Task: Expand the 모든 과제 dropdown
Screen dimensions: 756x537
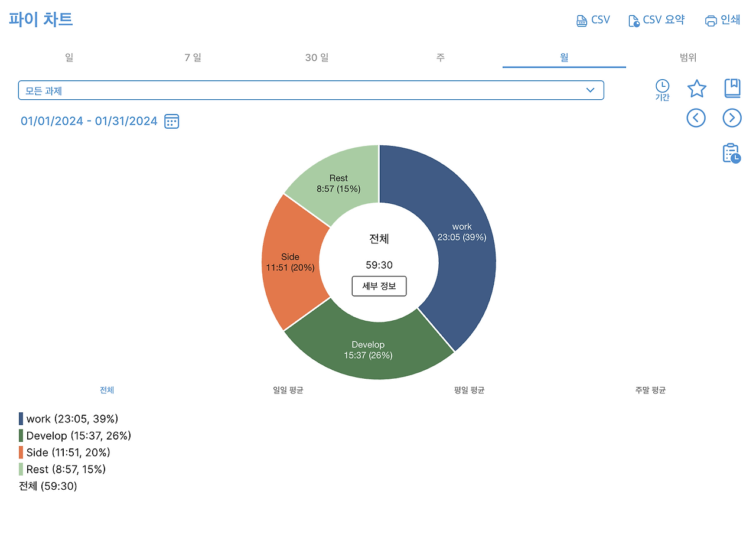Action: click(x=311, y=90)
